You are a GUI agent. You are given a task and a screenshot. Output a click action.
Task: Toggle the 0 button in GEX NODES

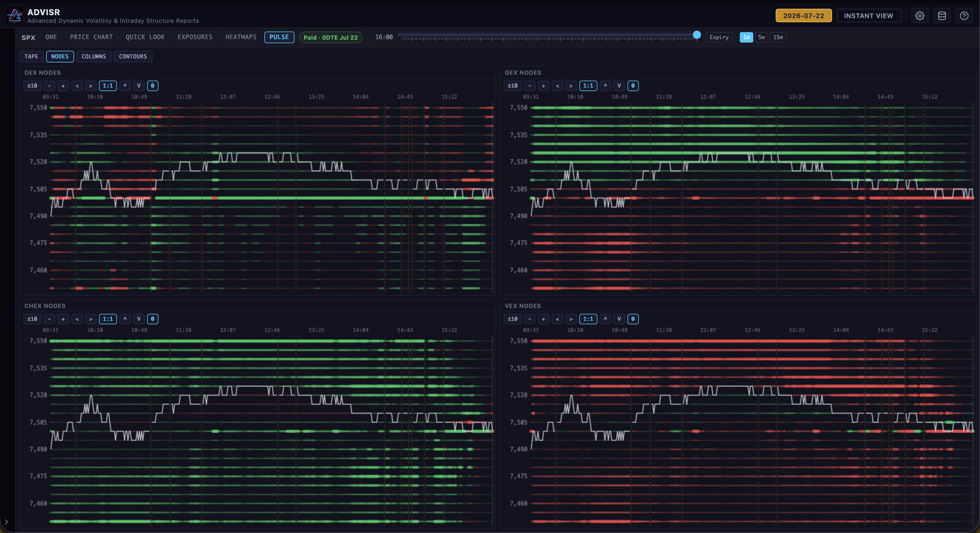(633, 86)
